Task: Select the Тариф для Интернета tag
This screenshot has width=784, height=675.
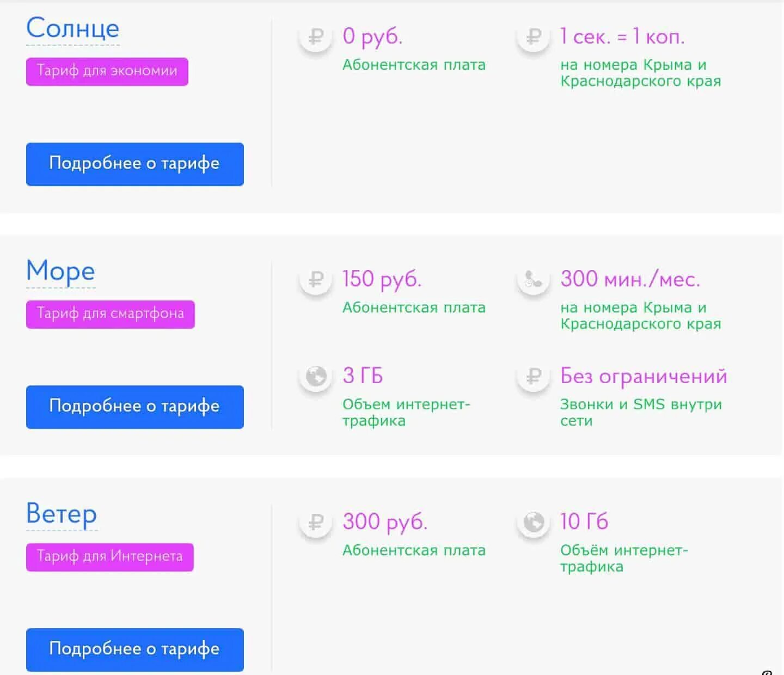Action: tap(110, 557)
